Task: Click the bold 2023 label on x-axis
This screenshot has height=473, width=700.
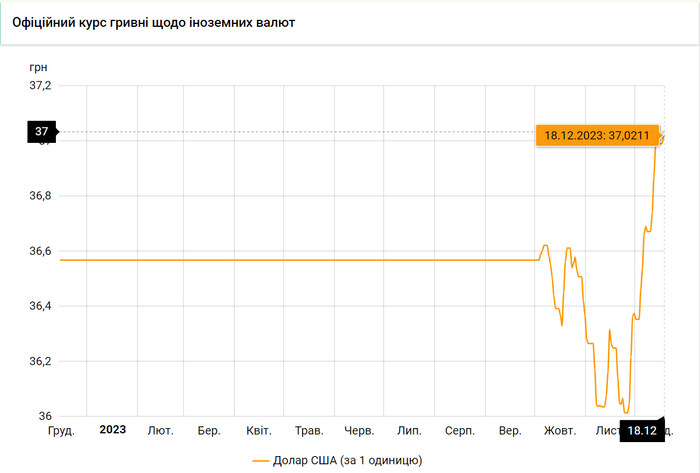Action: tap(112, 430)
